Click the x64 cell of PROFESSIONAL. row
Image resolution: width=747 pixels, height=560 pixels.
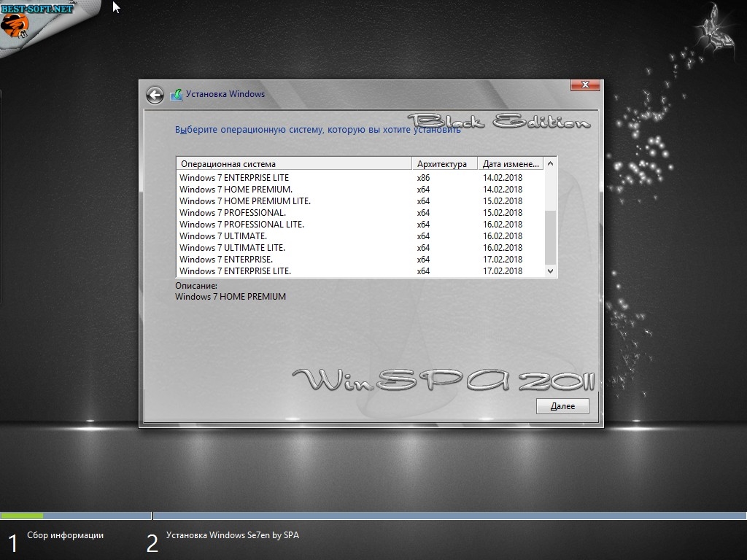click(423, 213)
